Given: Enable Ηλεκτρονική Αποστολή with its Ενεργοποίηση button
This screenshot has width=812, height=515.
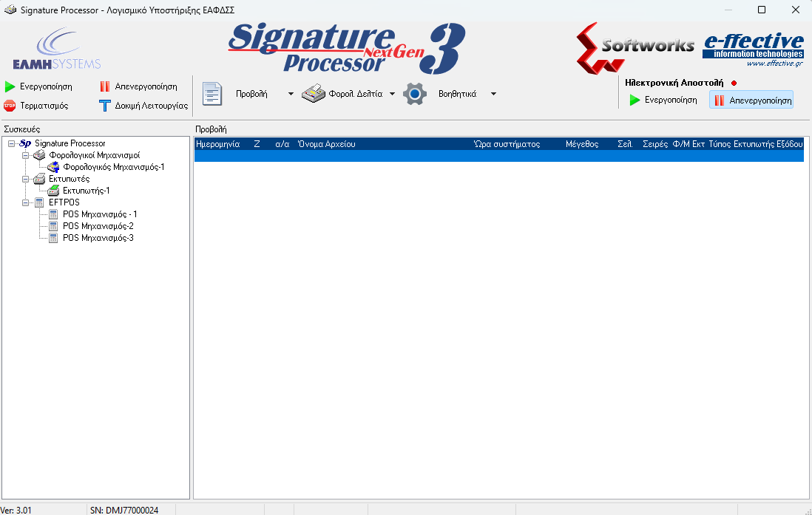Looking at the screenshot, I should tap(663, 100).
